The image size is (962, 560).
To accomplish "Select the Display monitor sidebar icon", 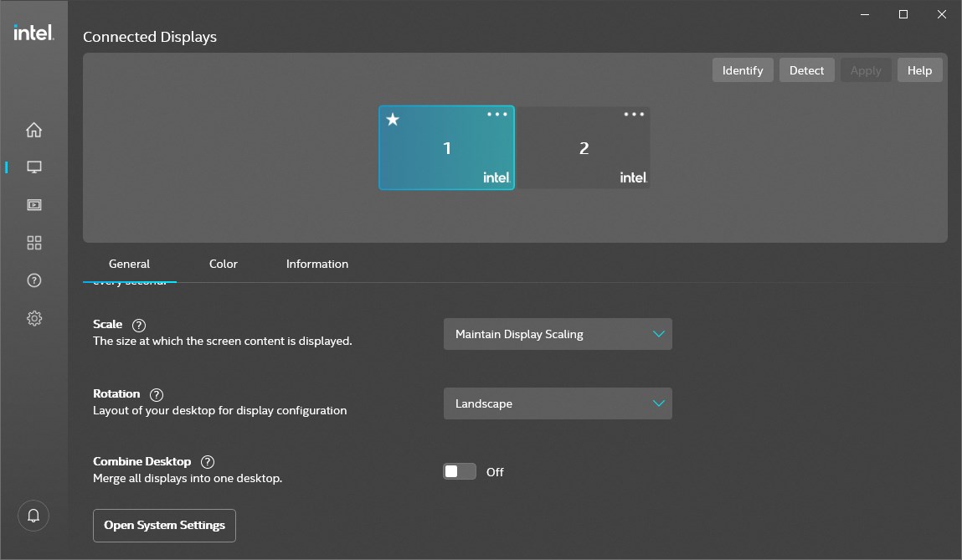I will [33, 167].
